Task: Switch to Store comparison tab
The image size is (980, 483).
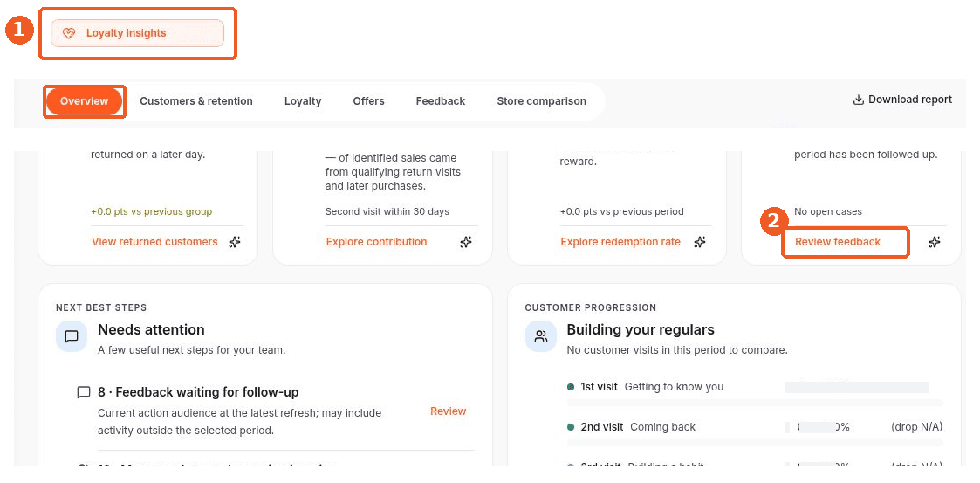Action: [x=541, y=101]
